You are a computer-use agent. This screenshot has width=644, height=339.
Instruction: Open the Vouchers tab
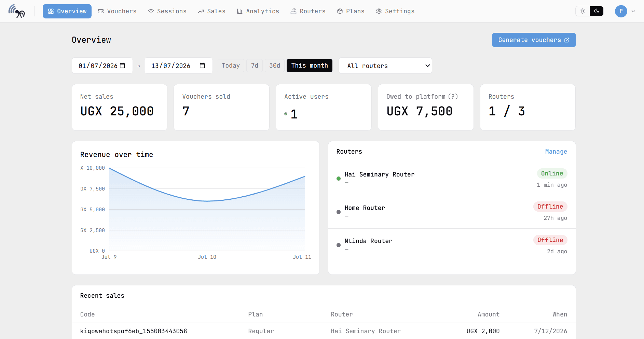(117, 11)
